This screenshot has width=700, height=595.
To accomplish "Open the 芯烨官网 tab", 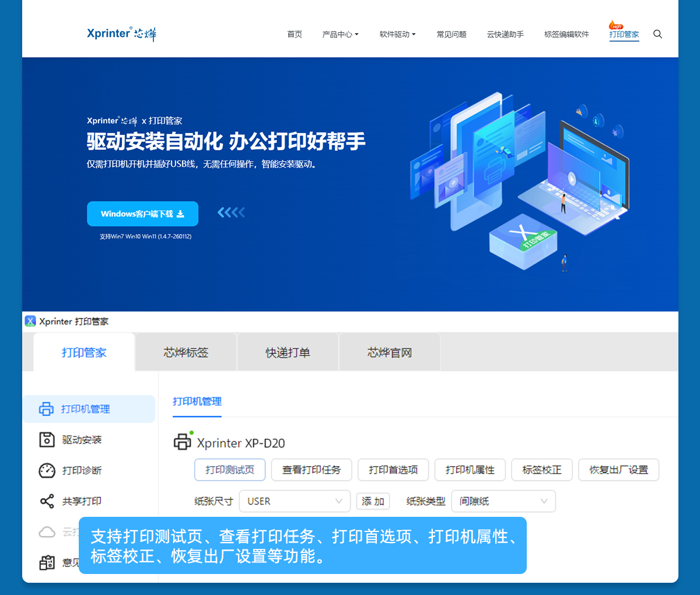I will point(389,352).
